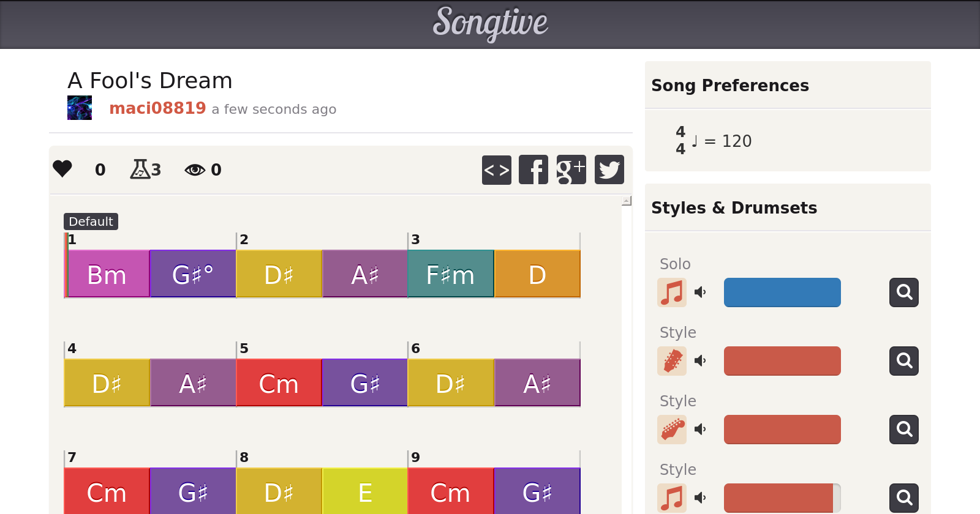The width and height of the screenshot is (980, 514).
Task: Open search for Solo instrument
Action: click(x=903, y=292)
